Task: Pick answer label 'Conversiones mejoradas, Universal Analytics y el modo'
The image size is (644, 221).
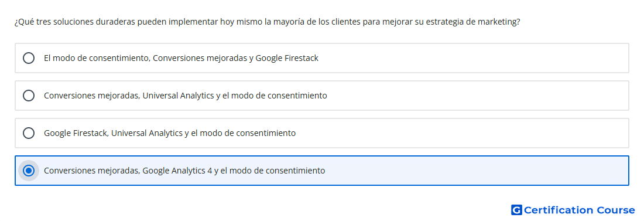Action: click(186, 96)
